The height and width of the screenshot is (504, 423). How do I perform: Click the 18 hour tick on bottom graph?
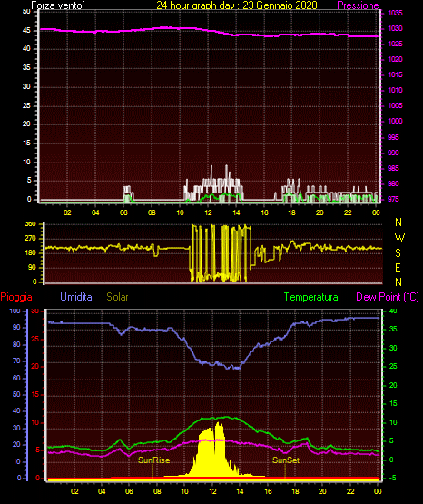tap(295, 491)
